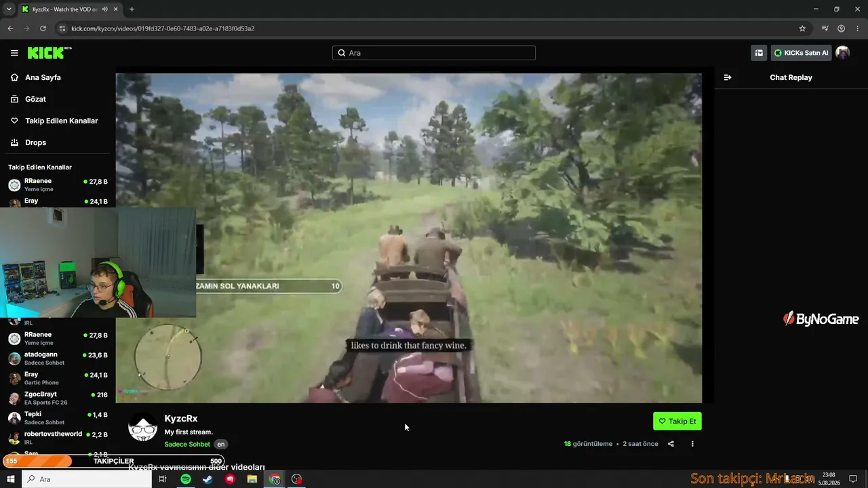Open a new browser tab
Viewport: 868px width, 488px height.
point(132,9)
